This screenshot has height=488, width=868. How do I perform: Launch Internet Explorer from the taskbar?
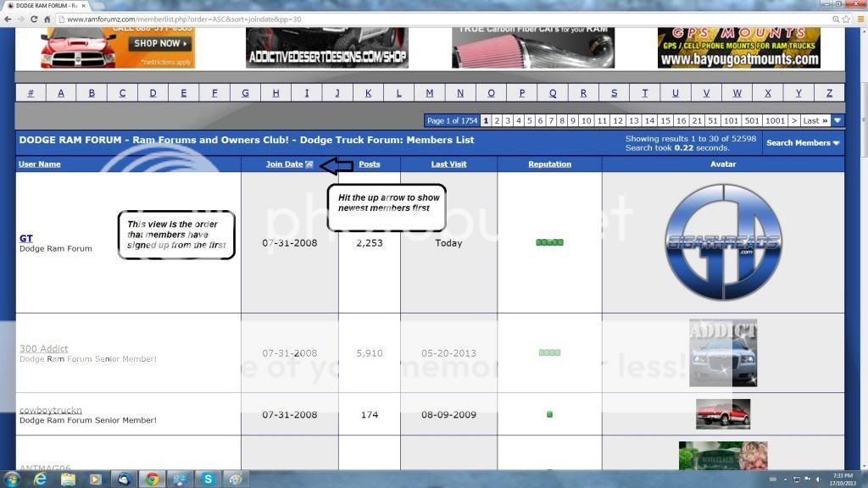(x=41, y=480)
